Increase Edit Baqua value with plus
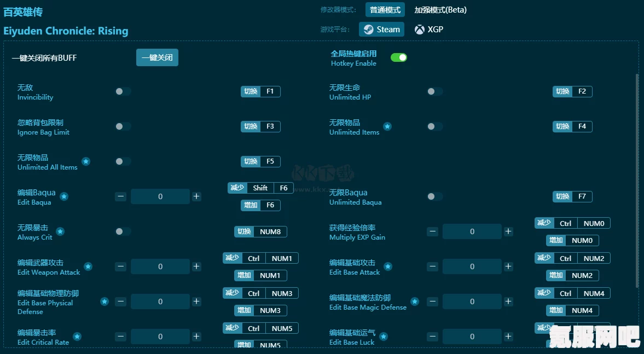 [196, 196]
